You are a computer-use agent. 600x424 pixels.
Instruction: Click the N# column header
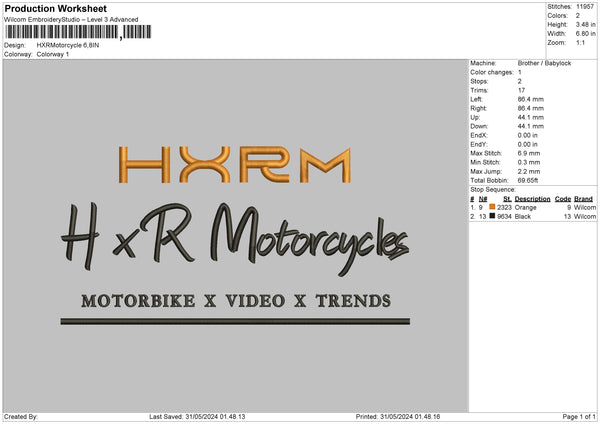tap(483, 199)
